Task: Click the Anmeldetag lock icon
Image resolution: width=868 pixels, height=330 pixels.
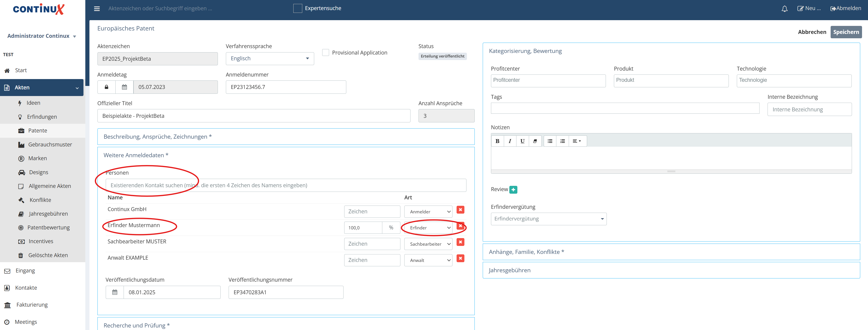Action: coord(106,87)
